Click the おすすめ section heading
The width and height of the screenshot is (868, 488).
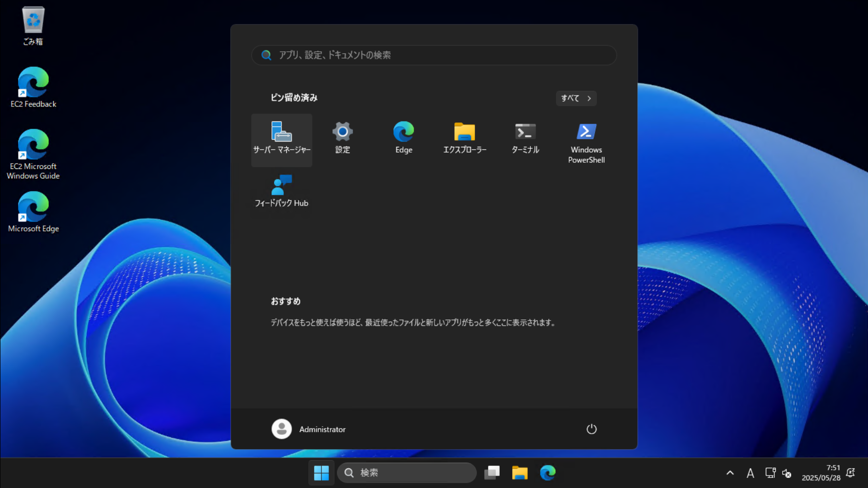[285, 301]
